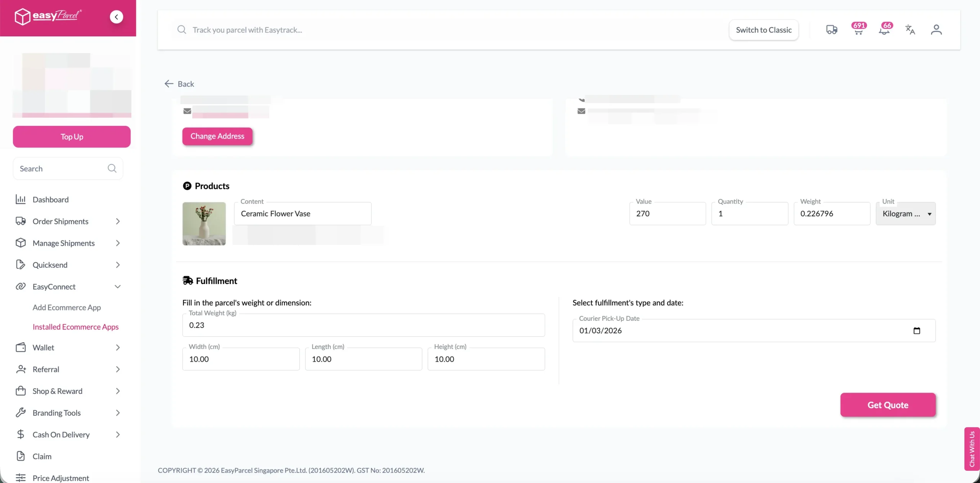Open the user account profile icon
Viewport: 980px width, 483px height.
click(936, 30)
